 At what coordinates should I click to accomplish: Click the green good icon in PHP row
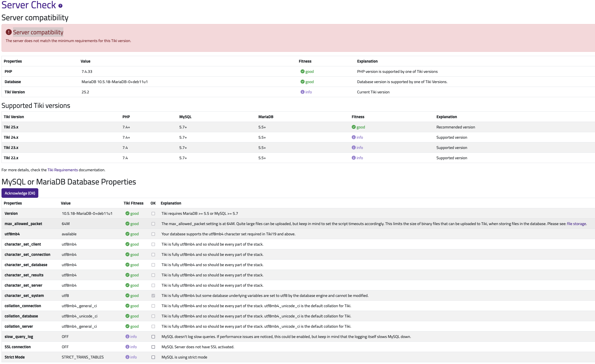point(303,71)
